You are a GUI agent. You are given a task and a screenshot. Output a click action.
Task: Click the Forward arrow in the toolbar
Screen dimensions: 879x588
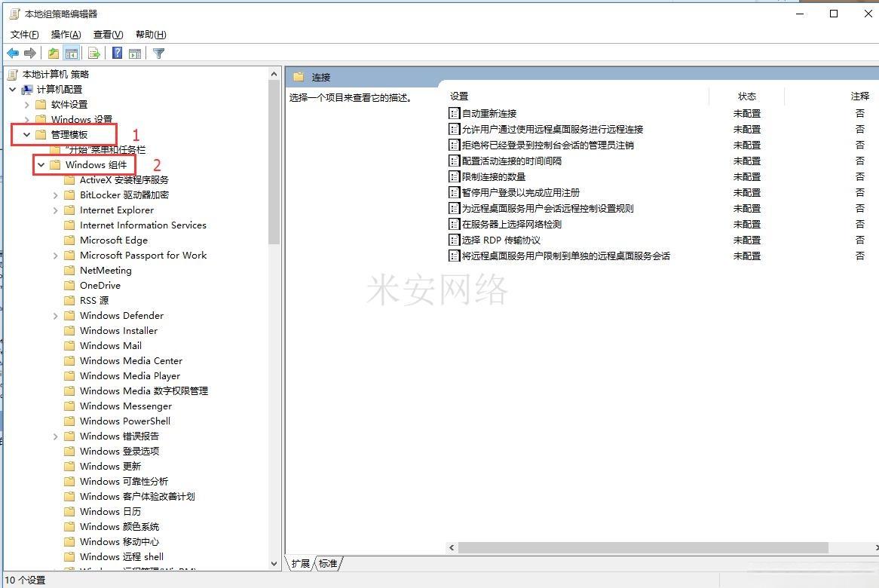(30, 54)
